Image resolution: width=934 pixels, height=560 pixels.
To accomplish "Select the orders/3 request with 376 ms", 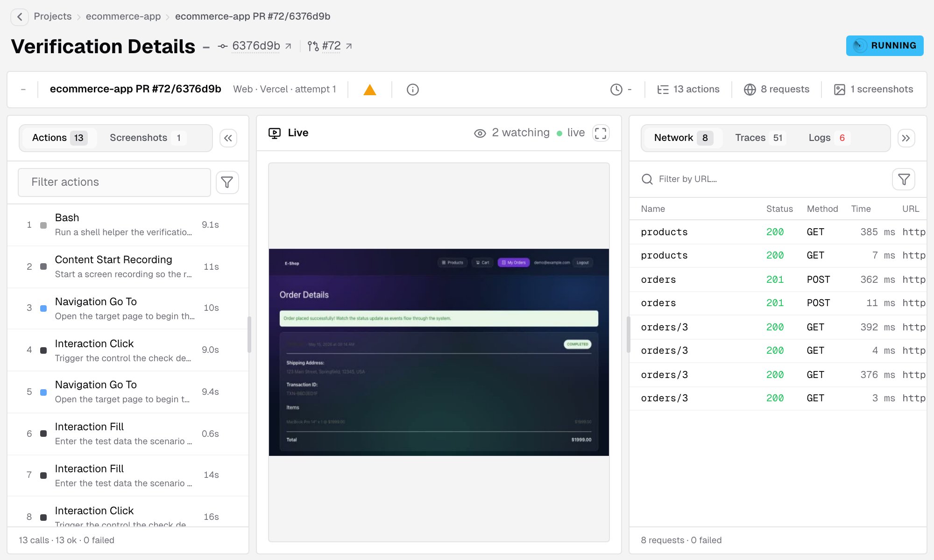I will (x=778, y=375).
